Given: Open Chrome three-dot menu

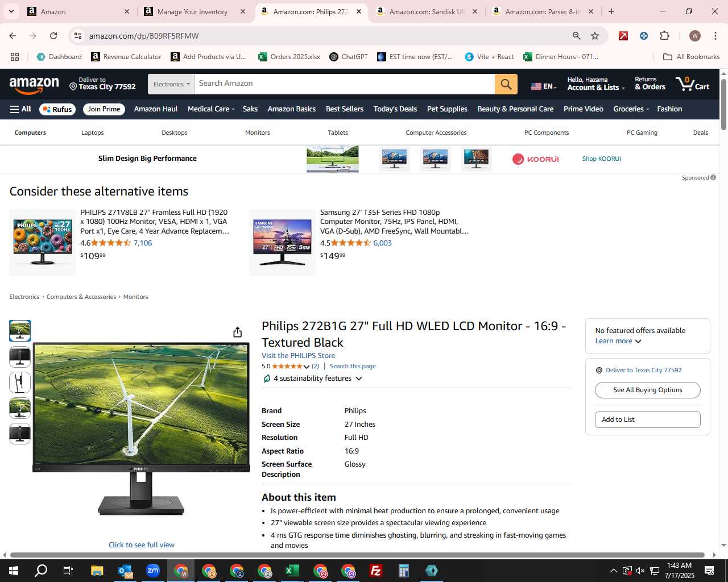Looking at the screenshot, I should pyautogui.click(x=715, y=36).
